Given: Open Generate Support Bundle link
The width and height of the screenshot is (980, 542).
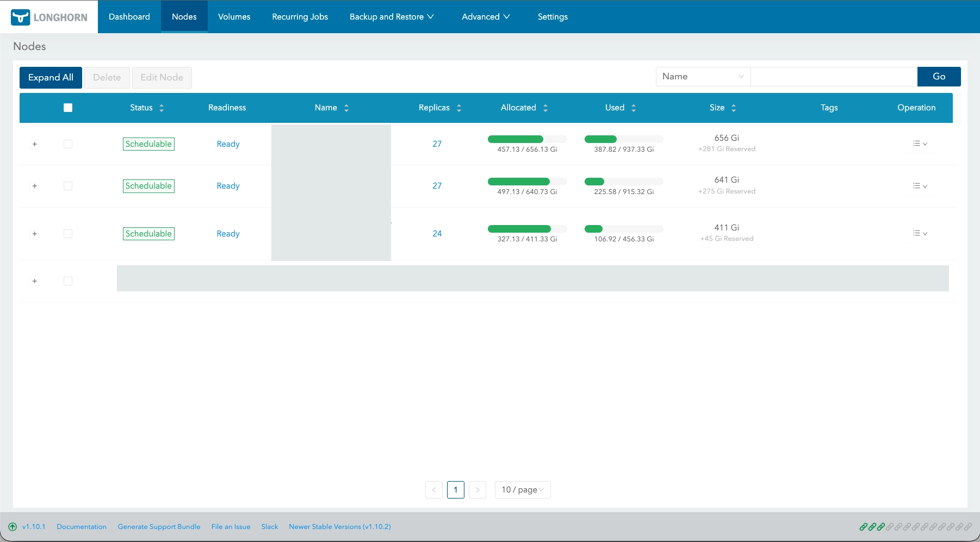Looking at the screenshot, I should [159, 527].
